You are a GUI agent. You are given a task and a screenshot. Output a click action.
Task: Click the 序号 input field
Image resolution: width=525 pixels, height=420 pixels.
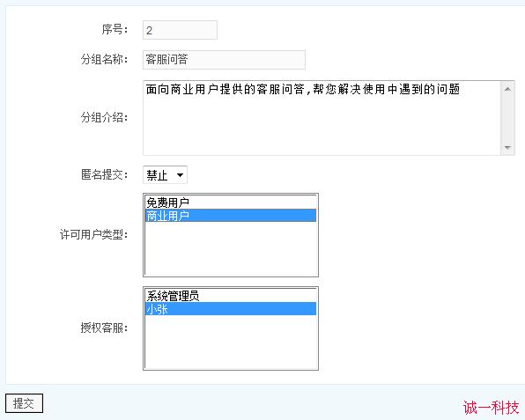(x=180, y=30)
